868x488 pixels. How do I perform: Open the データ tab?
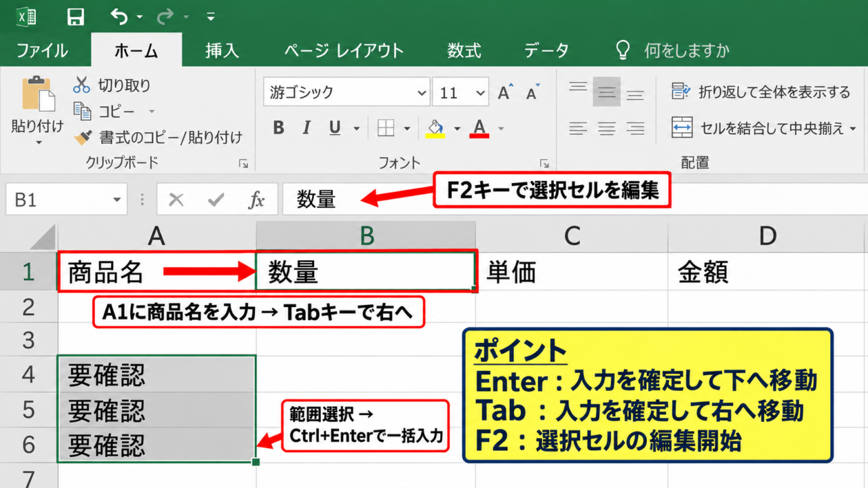[546, 51]
